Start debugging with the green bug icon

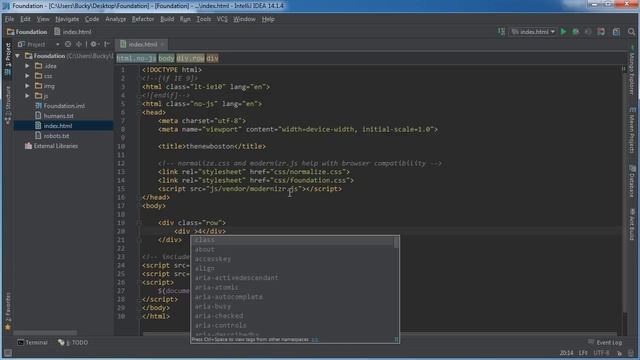point(576,31)
